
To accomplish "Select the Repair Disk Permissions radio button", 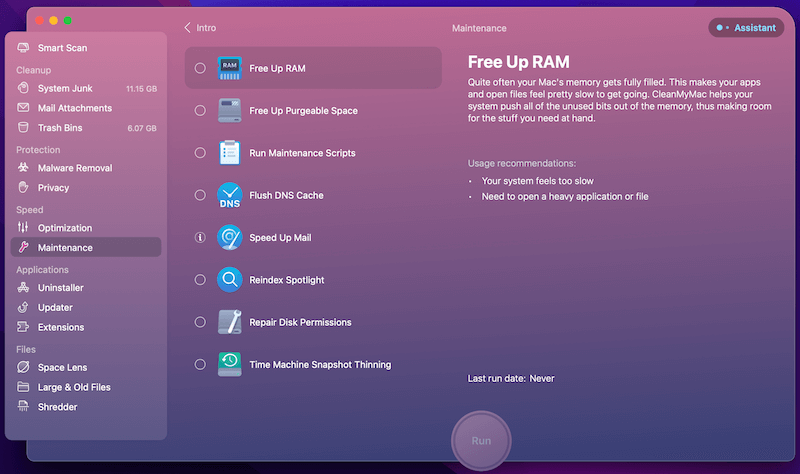I will pyautogui.click(x=200, y=322).
